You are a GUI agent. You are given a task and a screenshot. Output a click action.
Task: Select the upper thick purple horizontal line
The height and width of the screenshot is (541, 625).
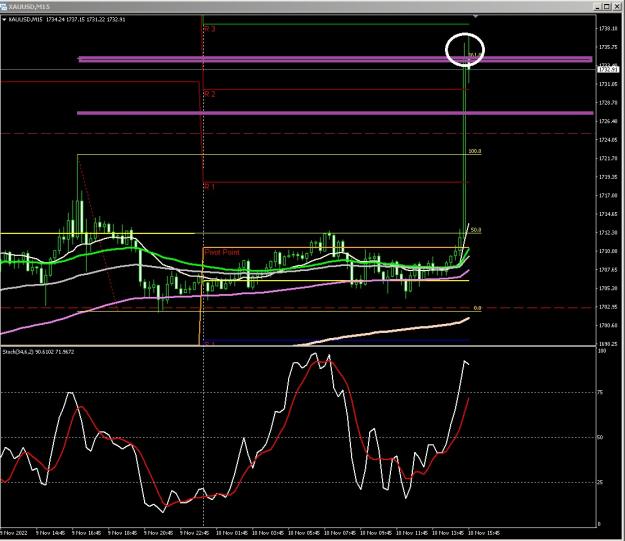tap(335, 59)
